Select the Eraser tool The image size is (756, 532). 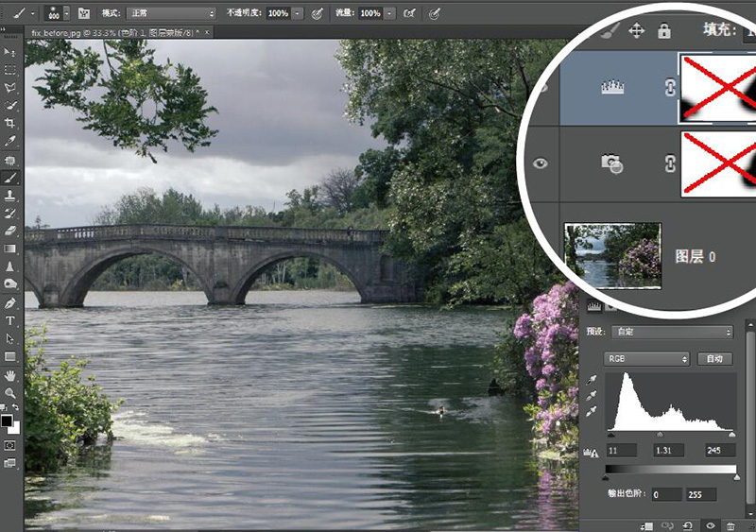click(9, 231)
